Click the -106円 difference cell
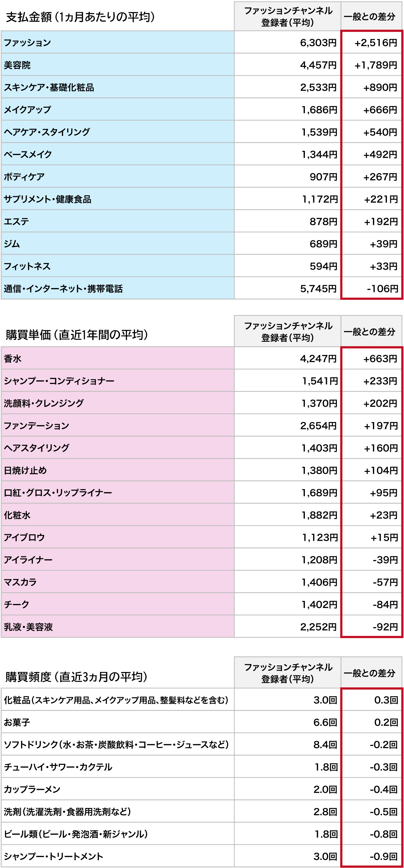Image resolution: width=404 pixels, height=868 pixels. [x=382, y=289]
